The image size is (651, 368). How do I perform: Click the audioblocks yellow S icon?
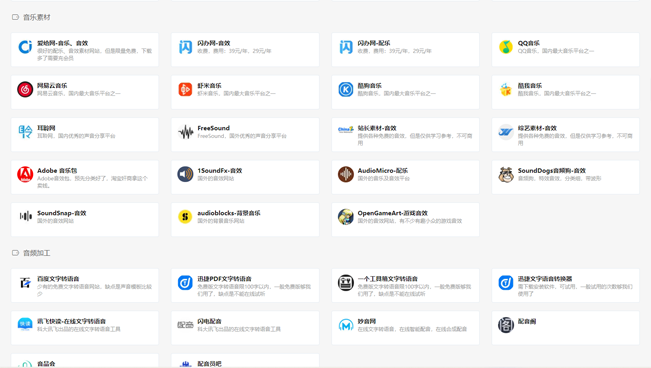pyautogui.click(x=185, y=216)
